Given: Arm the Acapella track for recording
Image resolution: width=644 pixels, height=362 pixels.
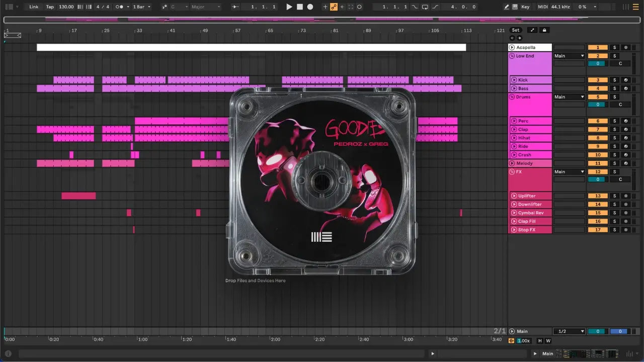Looking at the screenshot, I should pyautogui.click(x=625, y=47).
